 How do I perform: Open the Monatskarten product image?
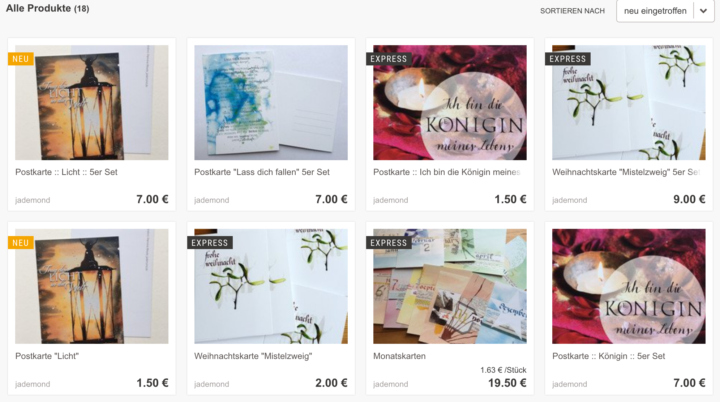click(450, 286)
